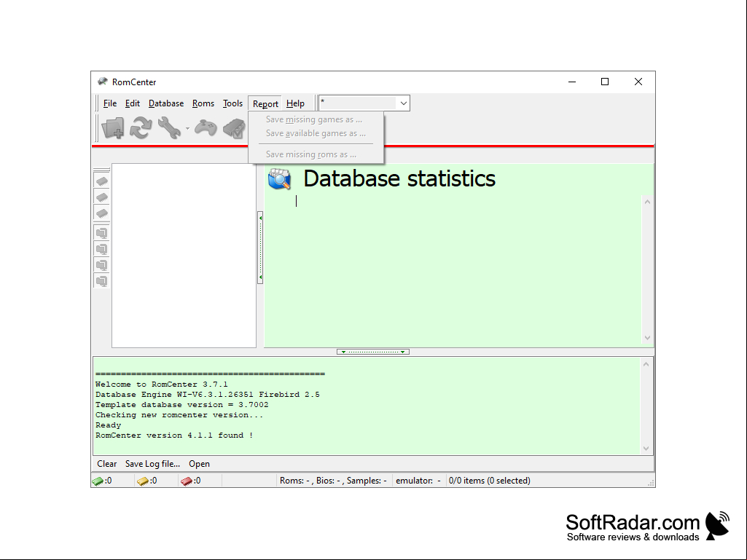Image resolution: width=747 pixels, height=560 pixels.
Task: Open the Help menu
Action: (x=295, y=103)
